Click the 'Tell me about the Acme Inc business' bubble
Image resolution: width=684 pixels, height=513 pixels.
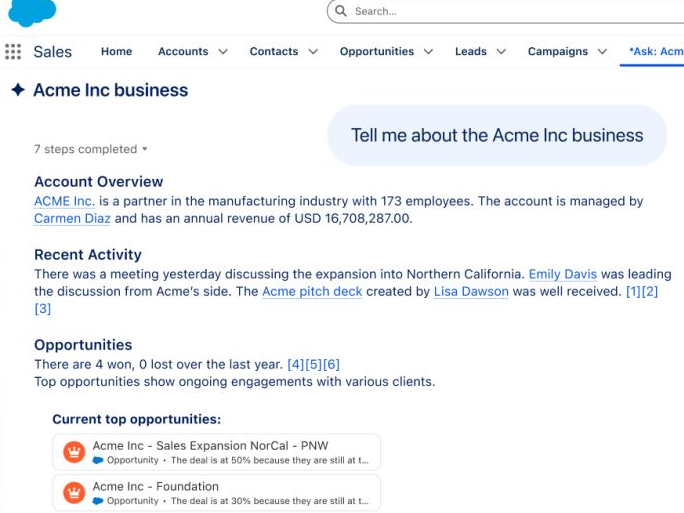click(x=497, y=135)
